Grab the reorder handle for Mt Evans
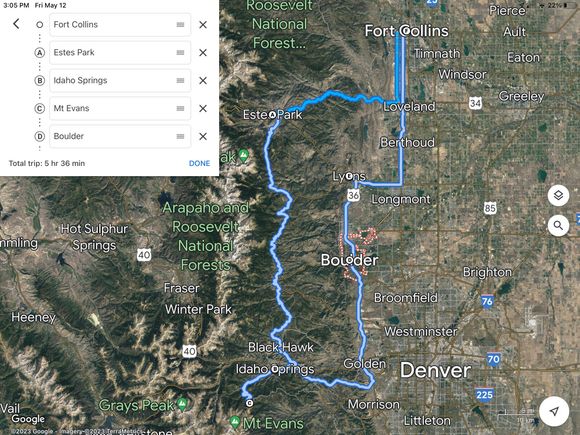Image resolution: width=580 pixels, height=435 pixels. (x=180, y=108)
